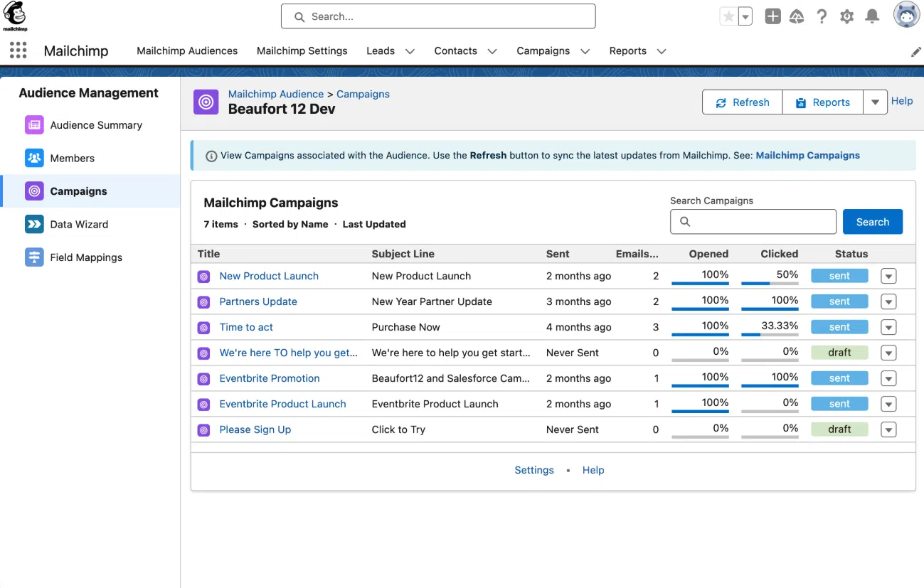Image resolution: width=924 pixels, height=588 pixels.
Task: Click the Opened progress bar for Time to act
Action: pos(700,335)
